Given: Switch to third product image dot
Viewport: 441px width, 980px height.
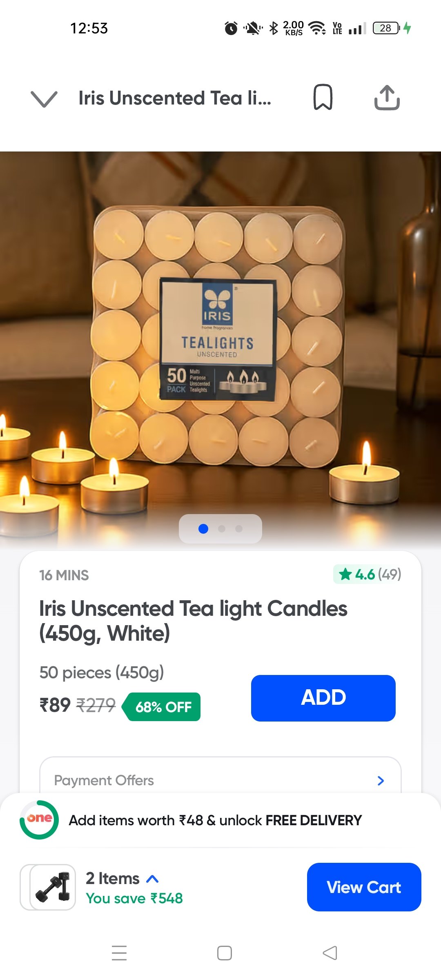Looking at the screenshot, I should [239, 529].
